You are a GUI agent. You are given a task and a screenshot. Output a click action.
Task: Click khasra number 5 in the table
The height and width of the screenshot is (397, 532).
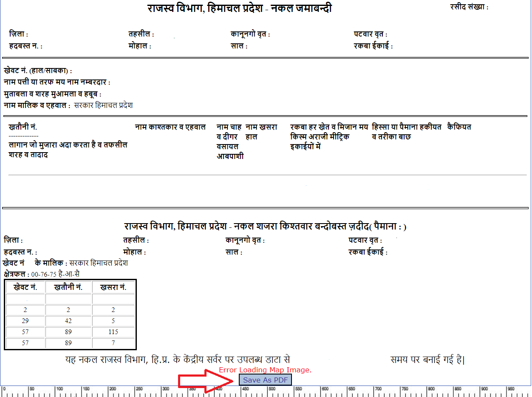[x=113, y=321]
